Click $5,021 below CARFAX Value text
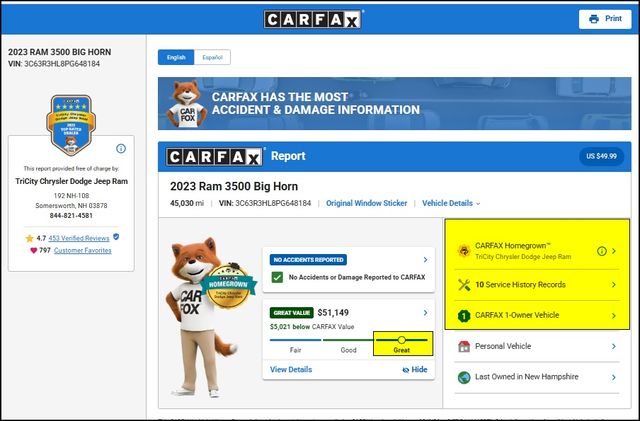 312,327
